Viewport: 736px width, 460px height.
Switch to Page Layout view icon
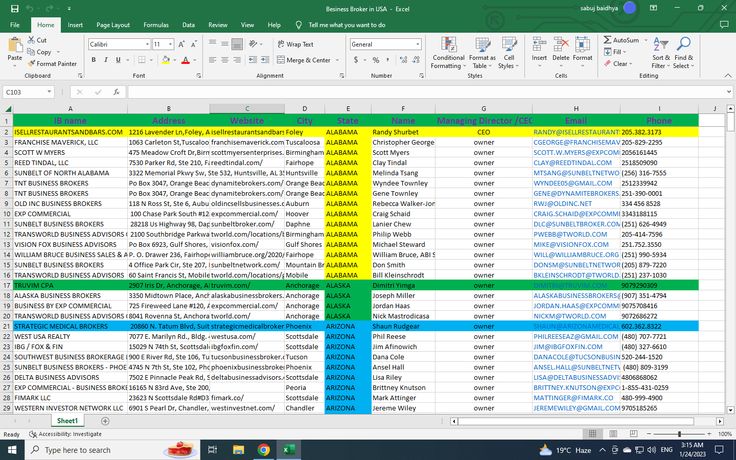point(613,434)
